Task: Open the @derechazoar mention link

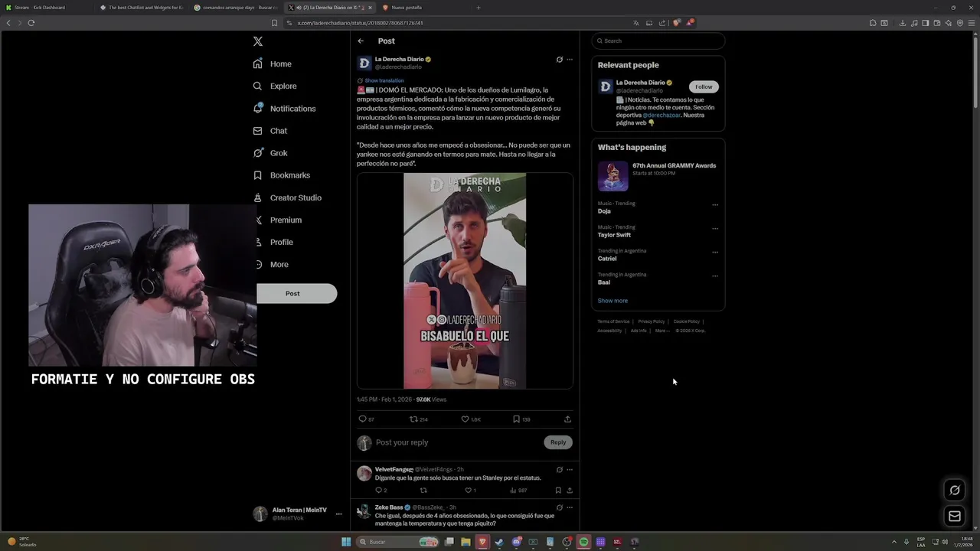Action: click(662, 115)
